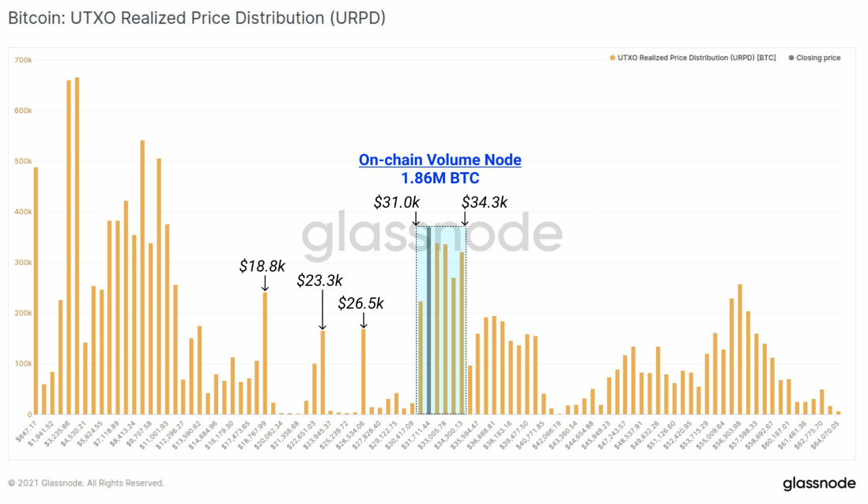Viewport: 868px width, 504px height.
Task: Toggle the UTXO Realized Price Distribution legend label
Action: (x=696, y=58)
